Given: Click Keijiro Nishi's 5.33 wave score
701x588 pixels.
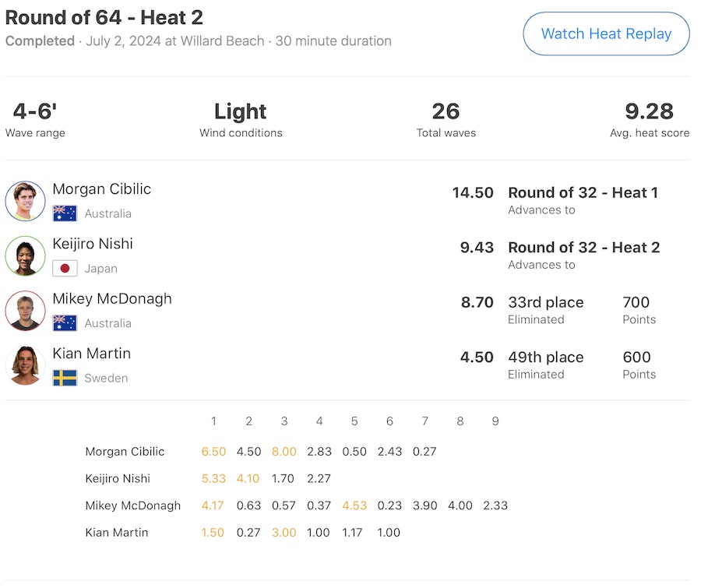Looking at the screenshot, I should tap(213, 478).
